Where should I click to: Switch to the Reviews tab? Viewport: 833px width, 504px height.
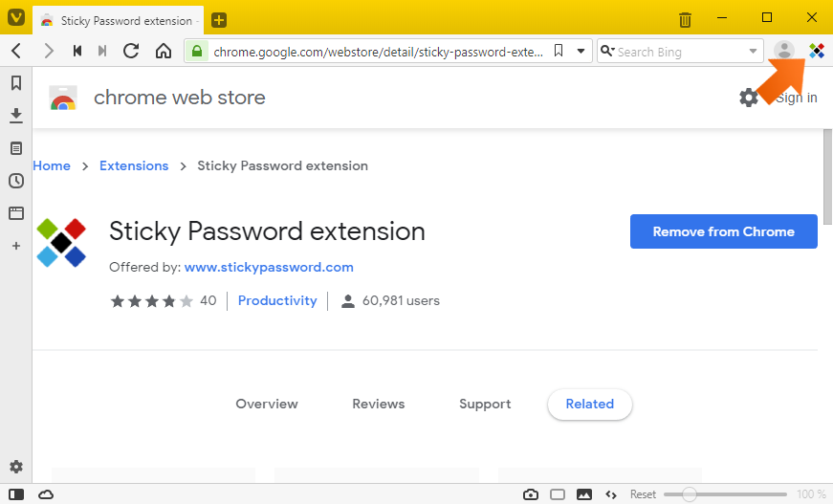click(x=379, y=405)
